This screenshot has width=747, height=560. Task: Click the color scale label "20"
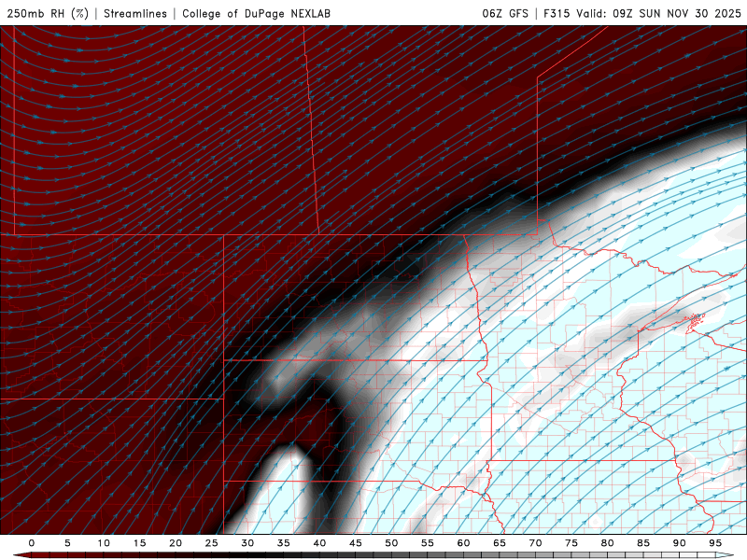[x=176, y=543]
